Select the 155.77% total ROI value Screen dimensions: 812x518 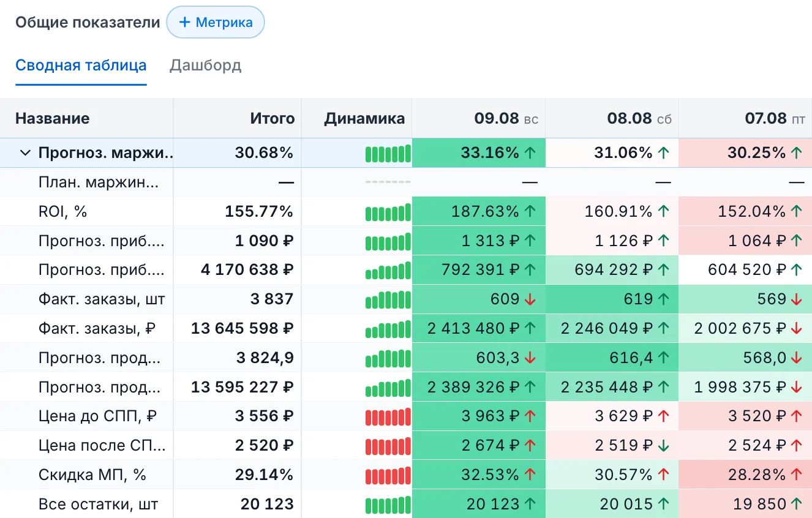259,212
